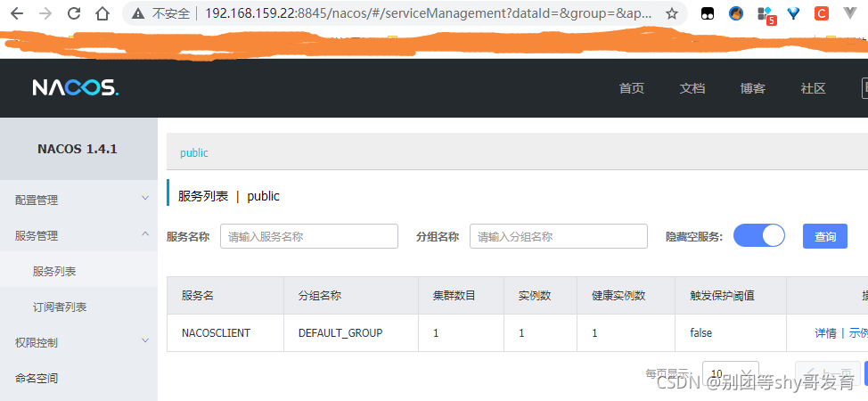Select 服务列表 in the sidebar
The image size is (868, 401).
tap(78, 272)
